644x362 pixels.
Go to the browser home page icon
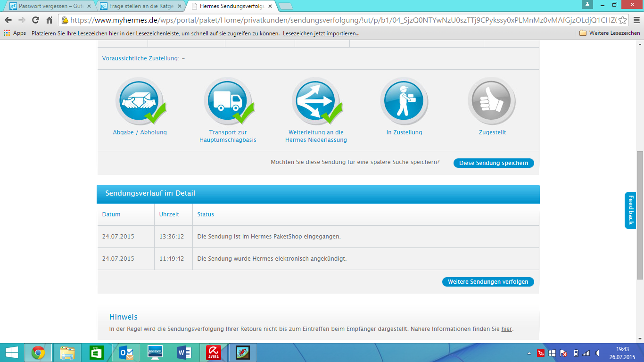(x=49, y=20)
